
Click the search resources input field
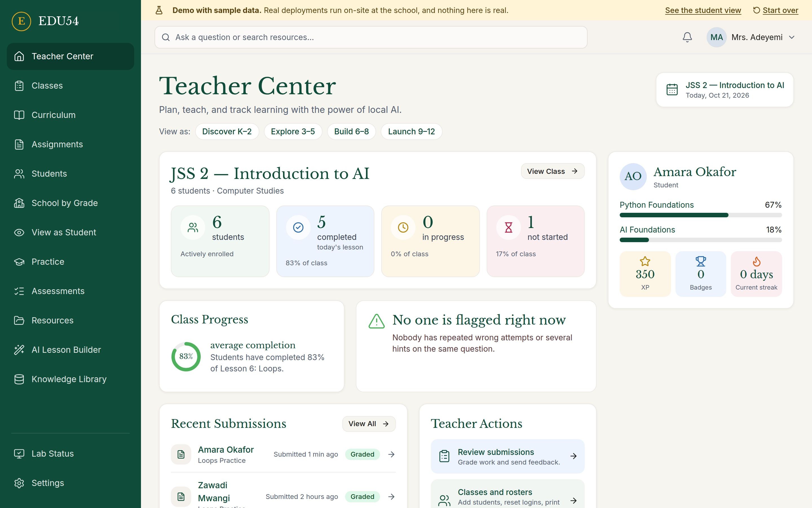click(371, 37)
